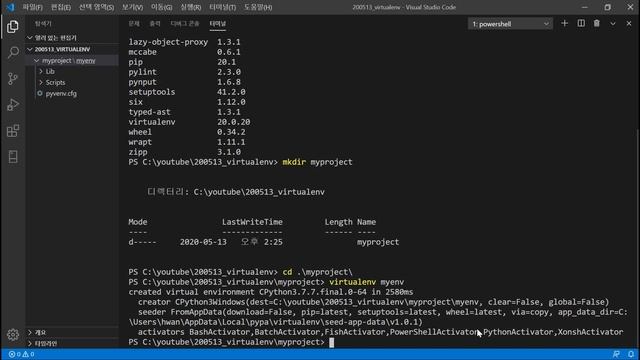The height and width of the screenshot is (360, 640).
Task: Split the terminal pane
Action: tap(581, 24)
